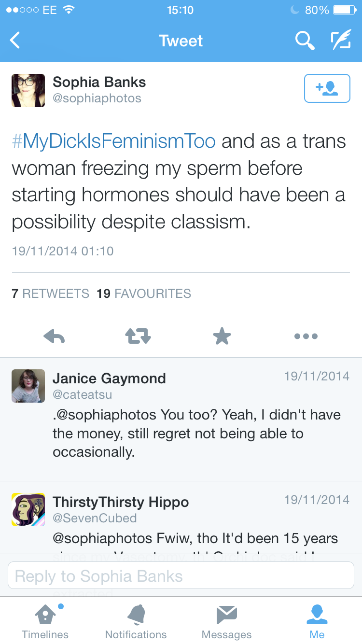The image size is (362, 644).
Task: Tap the back arrow
Action: coord(15,41)
